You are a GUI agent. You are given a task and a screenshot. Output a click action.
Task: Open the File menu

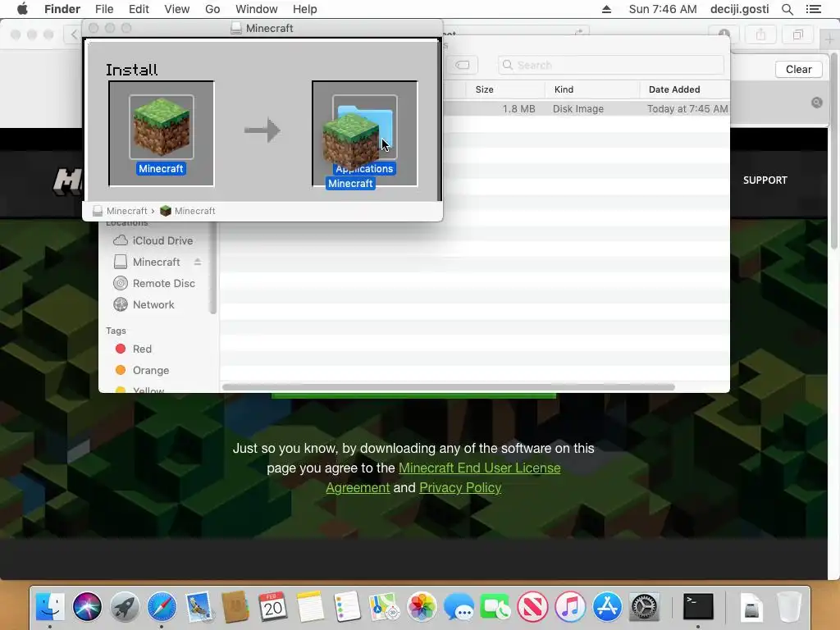(104, 9)
